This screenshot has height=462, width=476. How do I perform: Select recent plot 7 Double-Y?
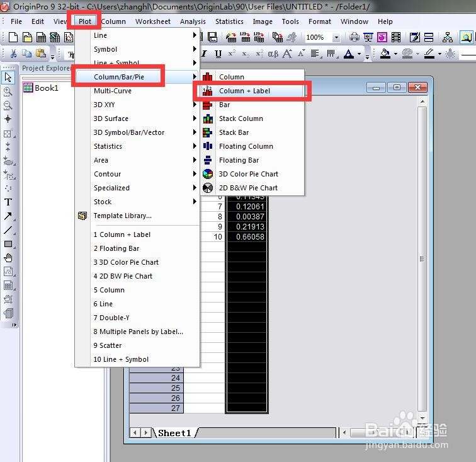137,318
